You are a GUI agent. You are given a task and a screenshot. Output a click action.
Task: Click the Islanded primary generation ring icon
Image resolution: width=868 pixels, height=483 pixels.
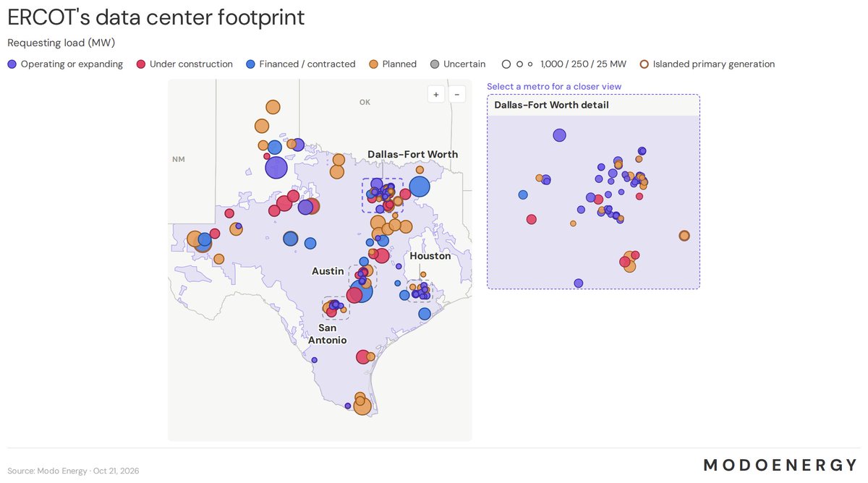coord(644,64)
